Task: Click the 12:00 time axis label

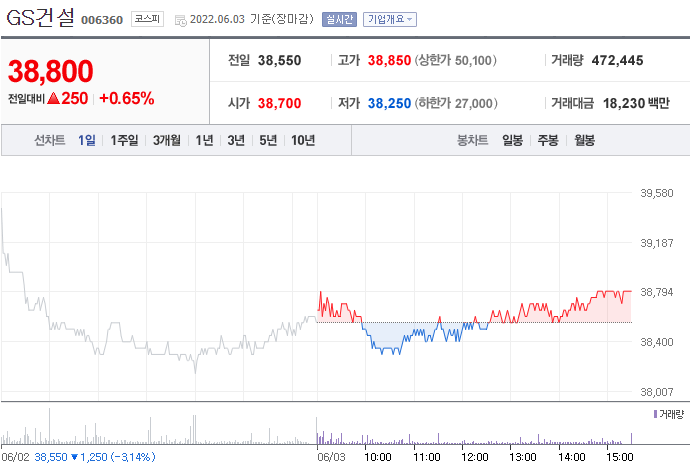Action: point(474,457)
